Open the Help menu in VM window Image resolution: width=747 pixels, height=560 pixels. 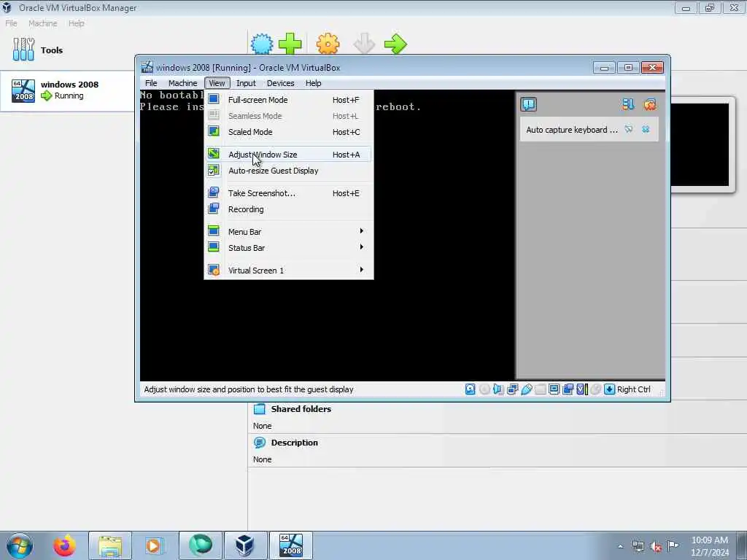[314, 83]
